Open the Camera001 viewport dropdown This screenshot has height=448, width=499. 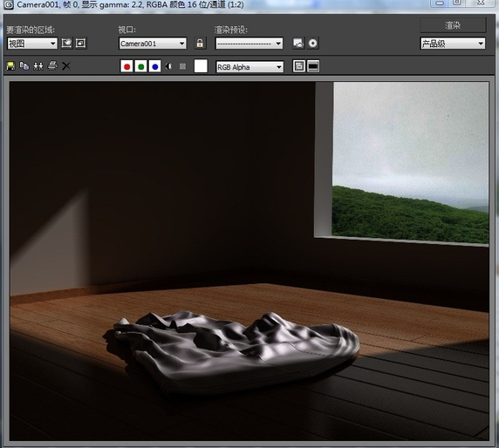tap(153, 44)
